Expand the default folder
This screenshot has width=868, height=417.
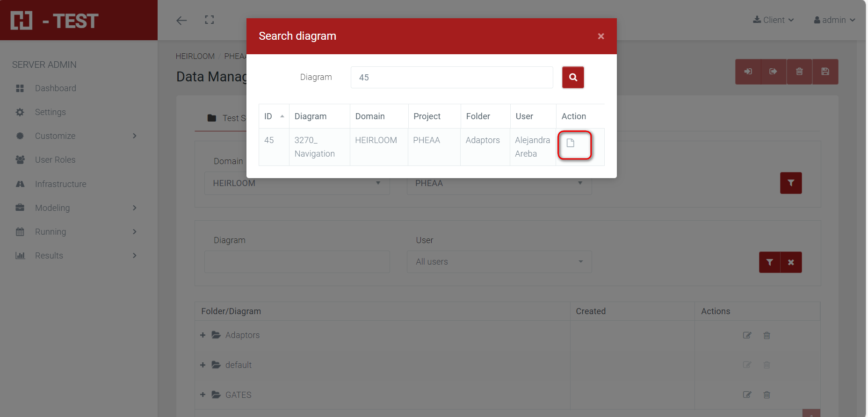click(x=203, y=365)
